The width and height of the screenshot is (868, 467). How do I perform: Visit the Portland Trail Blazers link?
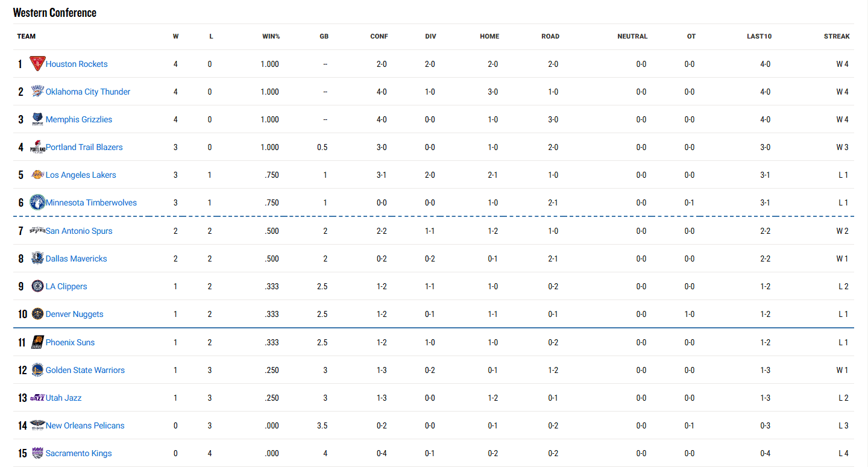(x=84, y=147)
